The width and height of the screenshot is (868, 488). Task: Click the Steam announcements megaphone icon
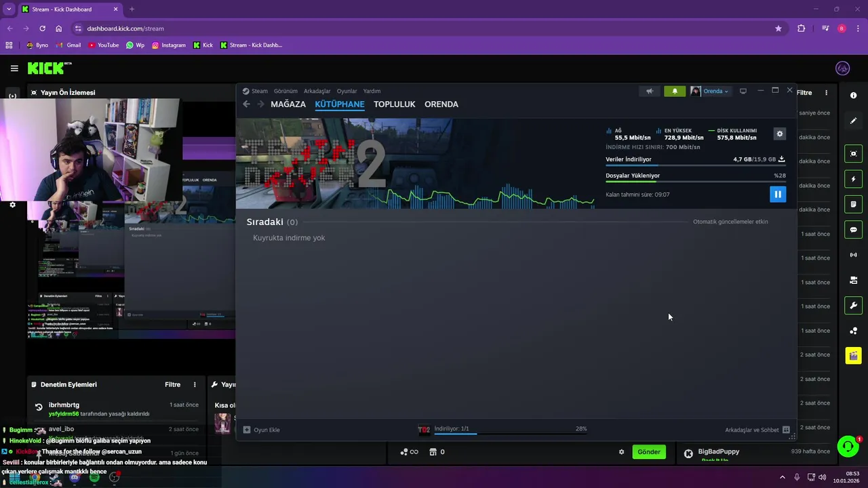650,91
